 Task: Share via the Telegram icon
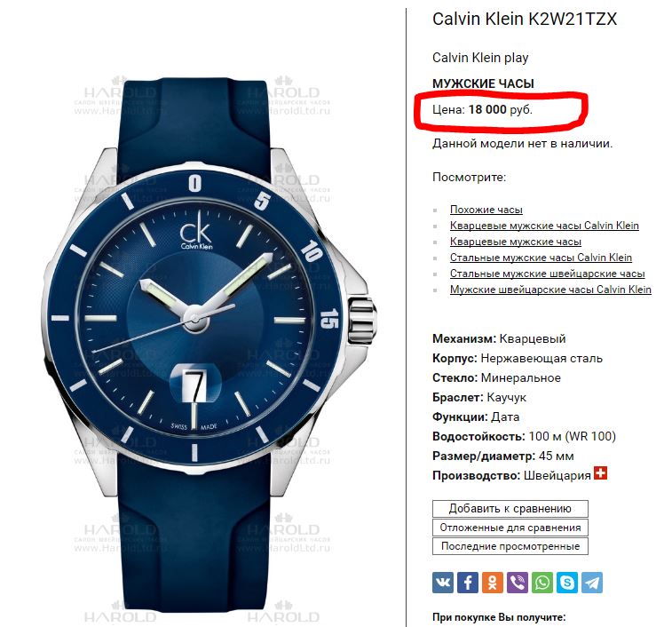592,583
